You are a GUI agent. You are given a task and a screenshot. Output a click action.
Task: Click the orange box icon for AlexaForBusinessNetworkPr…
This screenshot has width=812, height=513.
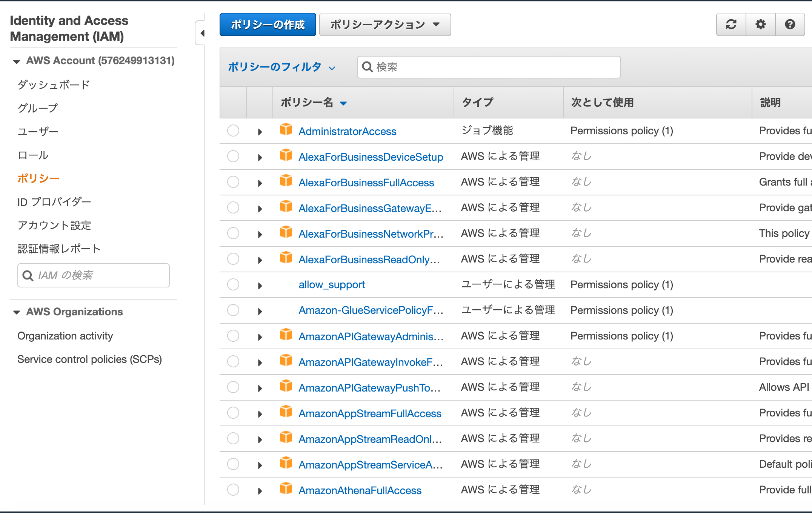286,232
